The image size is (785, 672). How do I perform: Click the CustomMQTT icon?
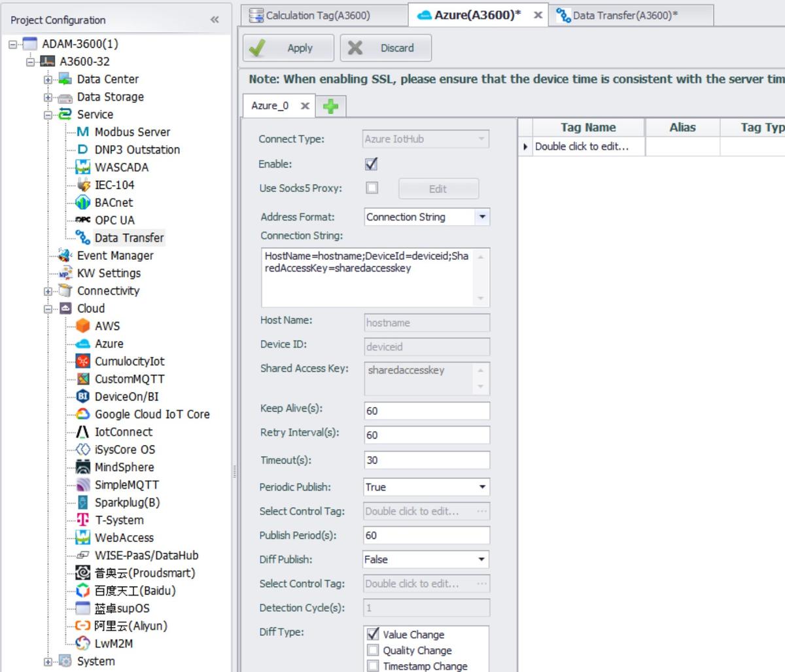(x=83, y=379)
